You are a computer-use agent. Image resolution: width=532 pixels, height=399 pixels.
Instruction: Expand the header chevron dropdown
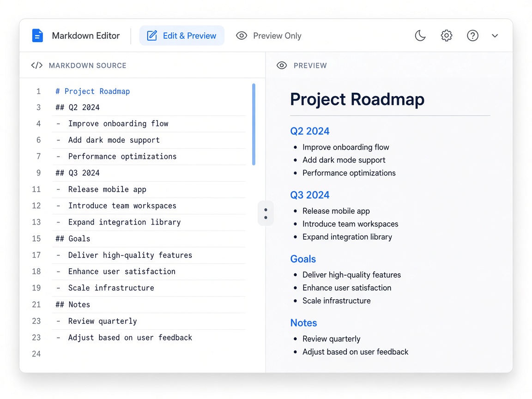point(495,36)
